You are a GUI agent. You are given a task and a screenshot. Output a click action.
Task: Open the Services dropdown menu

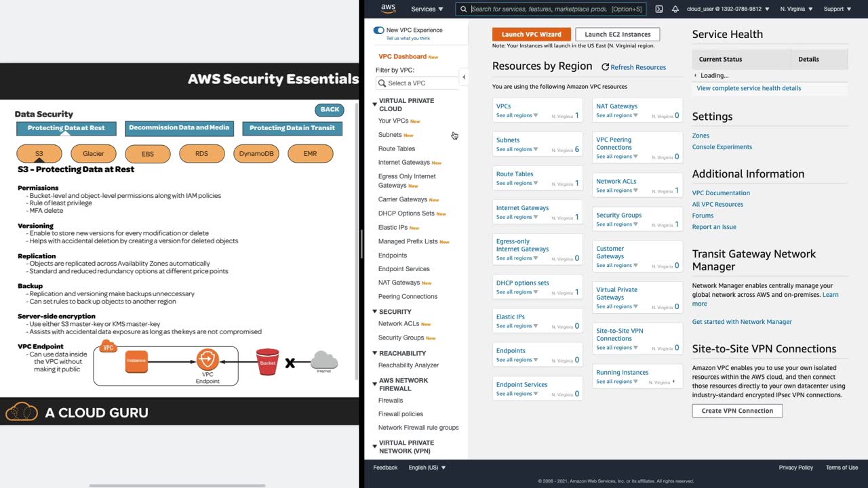click(x=427, y=9)
